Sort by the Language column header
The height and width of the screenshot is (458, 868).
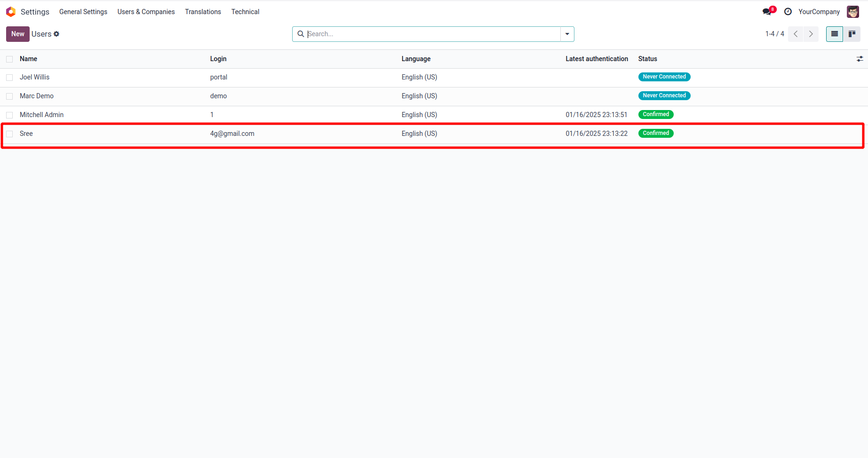[x=416, y=59]
